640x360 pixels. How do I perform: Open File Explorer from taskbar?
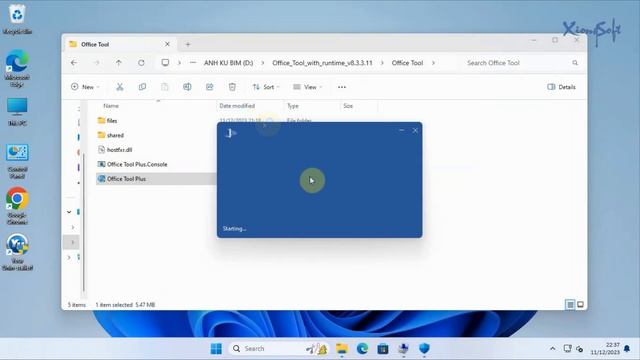(342, 349)
